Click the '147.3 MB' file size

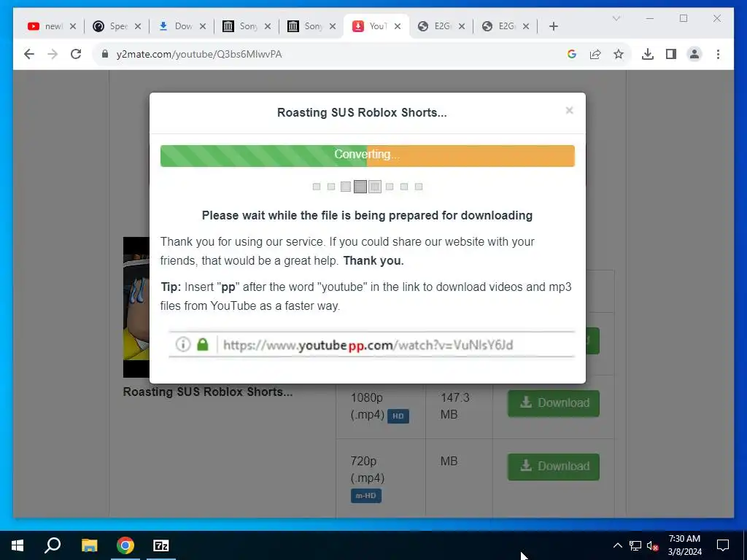pos(455,405)
